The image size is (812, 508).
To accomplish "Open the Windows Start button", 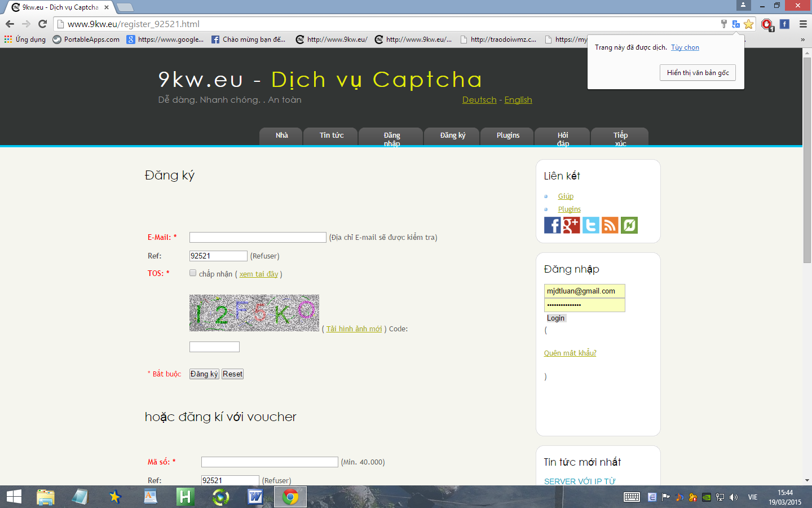I will [x=14, y=497].
